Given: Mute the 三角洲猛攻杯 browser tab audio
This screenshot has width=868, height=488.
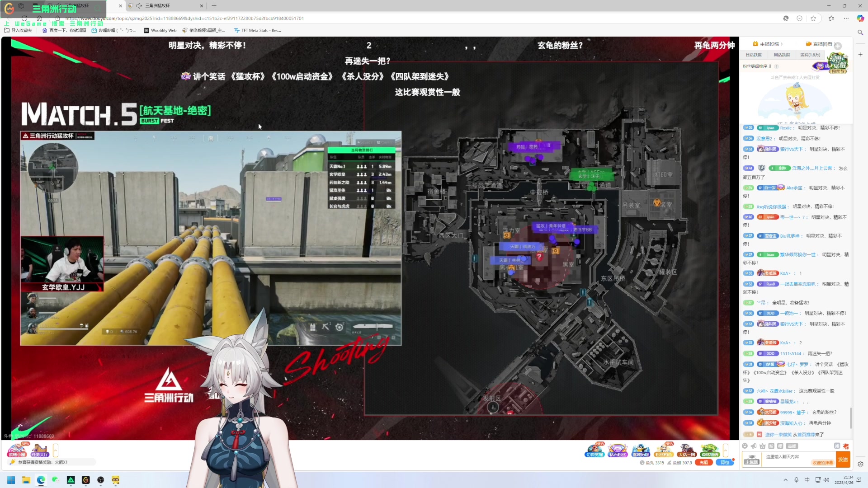Looking at the screenshot, I should pos(139,6).
